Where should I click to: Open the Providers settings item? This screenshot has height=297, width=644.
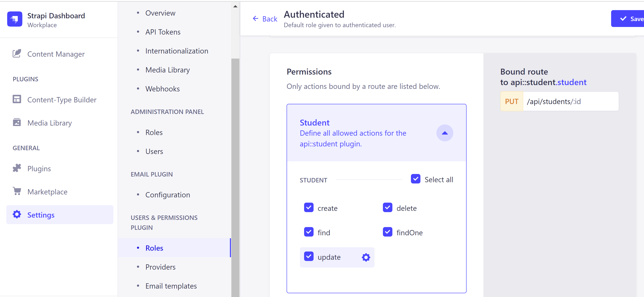click(x=160, y=267)
